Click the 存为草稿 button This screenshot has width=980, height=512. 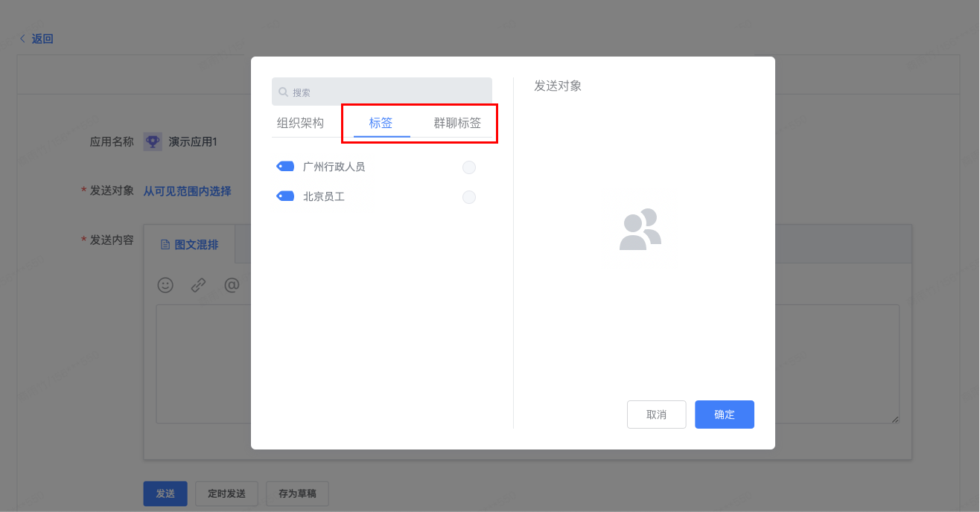coord(297,493)
